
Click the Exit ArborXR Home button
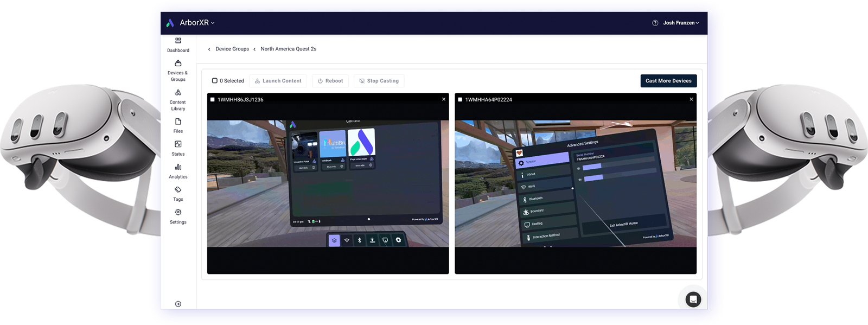[x=624, y=224]
